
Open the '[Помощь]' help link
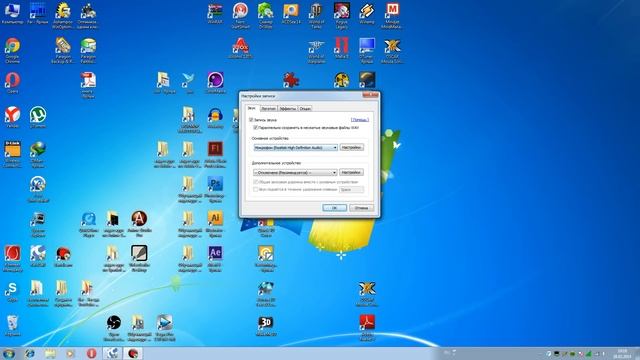[x=360, y=120]
